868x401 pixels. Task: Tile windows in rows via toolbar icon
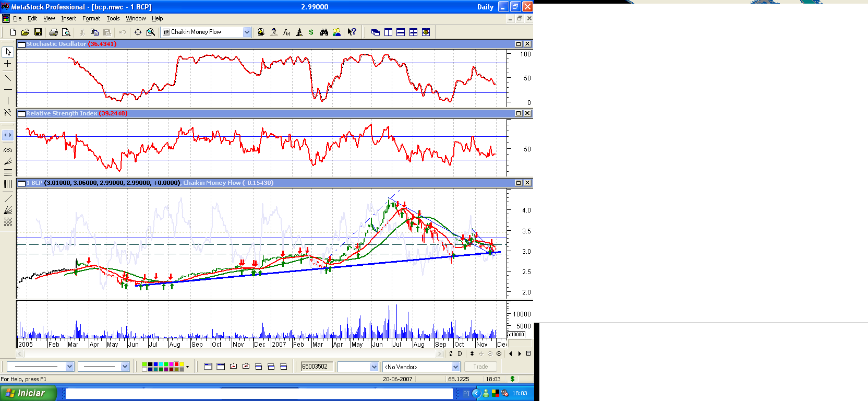tap(401, 32)
